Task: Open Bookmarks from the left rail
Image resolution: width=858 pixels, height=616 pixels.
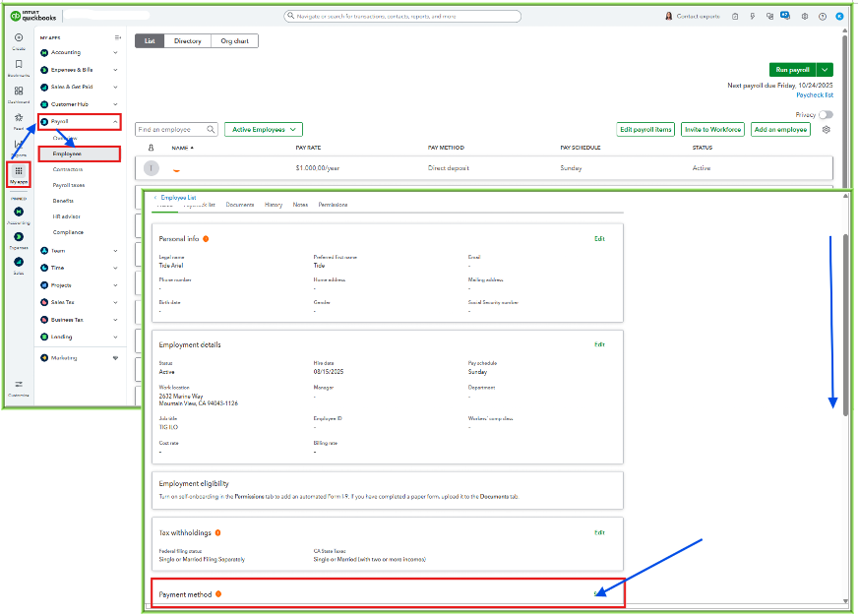Action: coord(19,65)
